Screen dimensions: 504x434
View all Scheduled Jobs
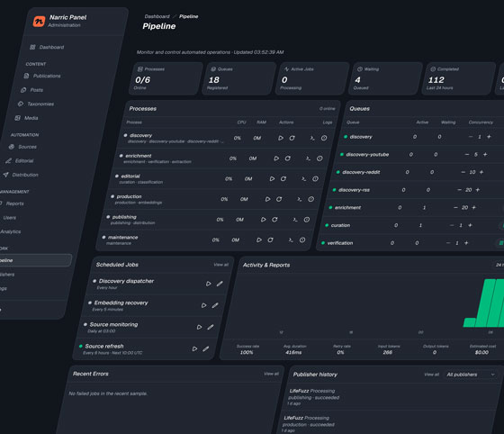221,265
